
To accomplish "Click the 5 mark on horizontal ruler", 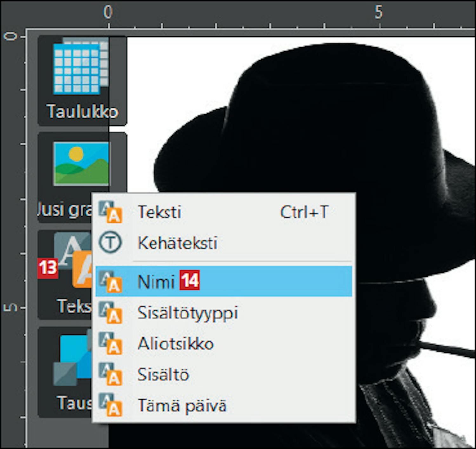I will (379, 13).
